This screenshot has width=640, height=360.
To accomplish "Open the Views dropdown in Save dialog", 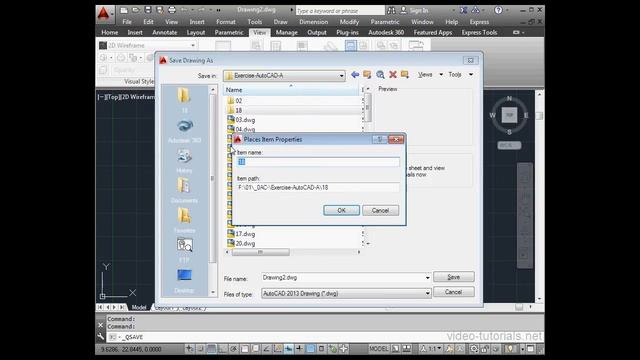I will click(x=430, y=74).
